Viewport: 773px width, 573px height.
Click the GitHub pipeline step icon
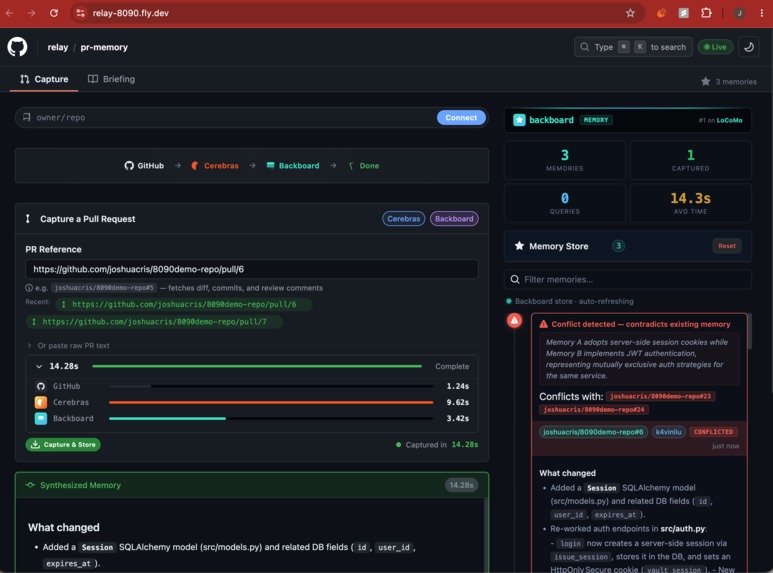[x=129, y=166]
